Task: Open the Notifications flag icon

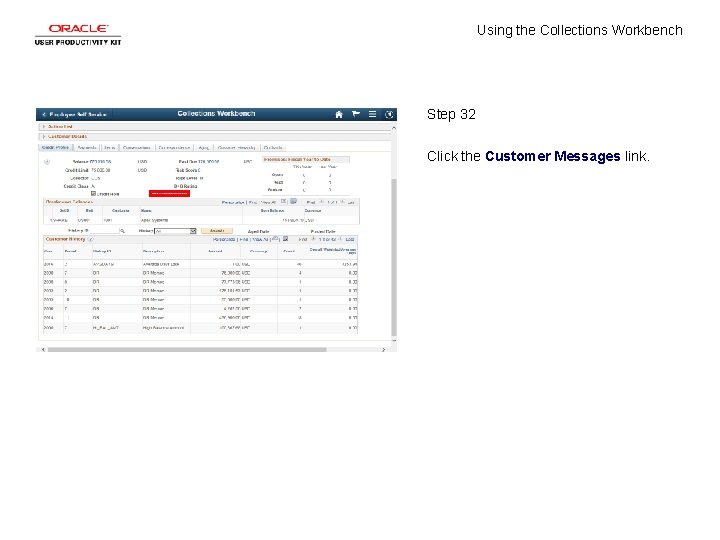Action: pyautogui.click(x=356, y=114)
